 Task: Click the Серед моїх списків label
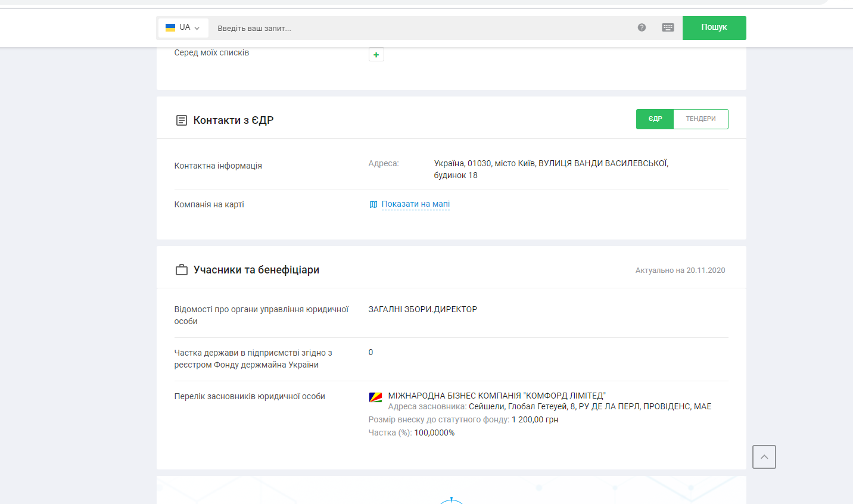[211, 52]
